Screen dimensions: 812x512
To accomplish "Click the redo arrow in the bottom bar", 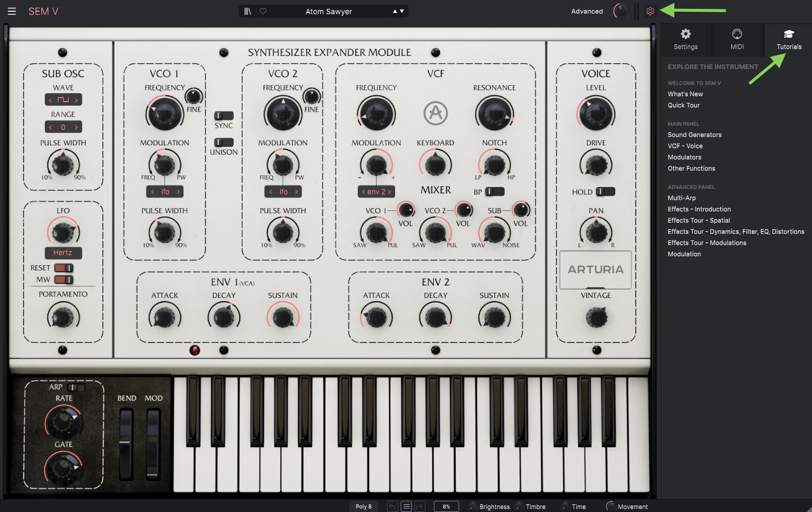I will pyautogui.click(x=420, y=506).
